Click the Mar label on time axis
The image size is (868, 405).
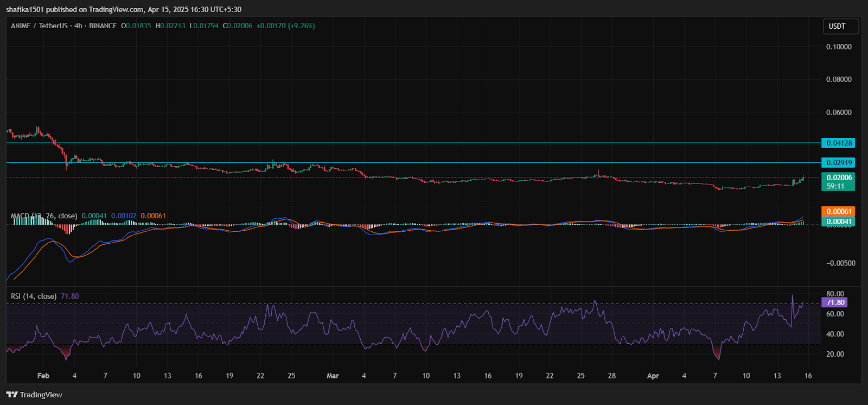click(x=333, y=376)
